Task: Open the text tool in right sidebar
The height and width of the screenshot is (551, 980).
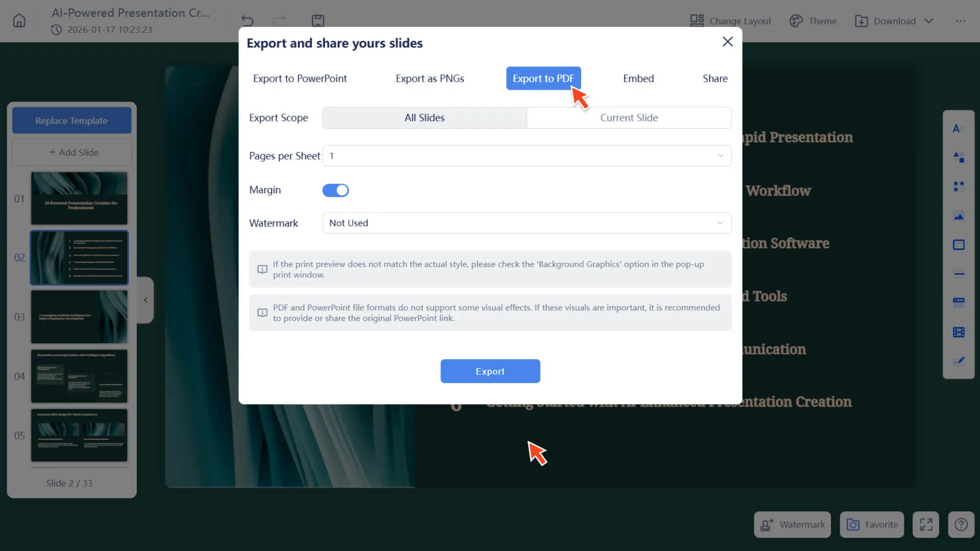Action: pos(958,129)
